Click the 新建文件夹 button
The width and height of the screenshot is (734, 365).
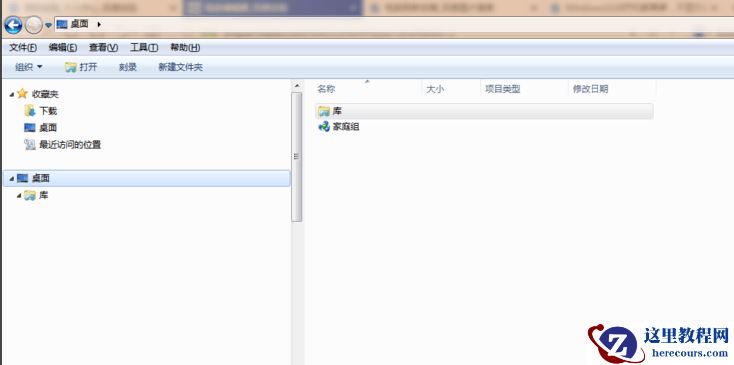(181, 67)
